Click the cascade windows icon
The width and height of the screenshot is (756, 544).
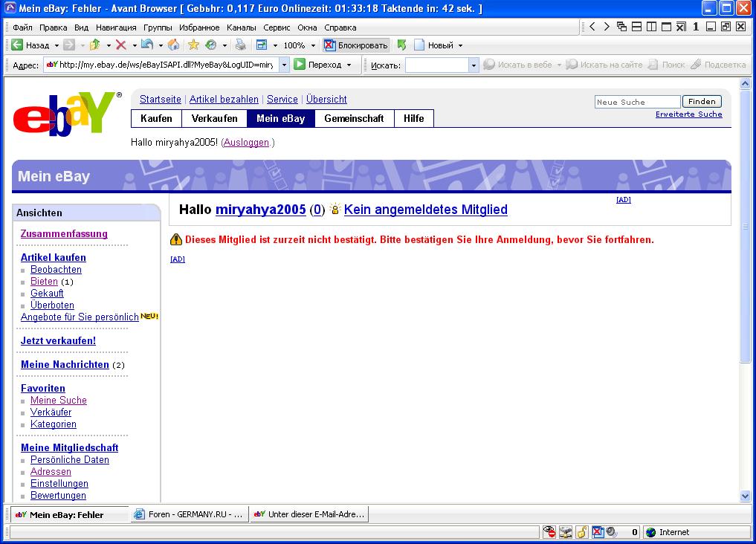pos(621,27)
